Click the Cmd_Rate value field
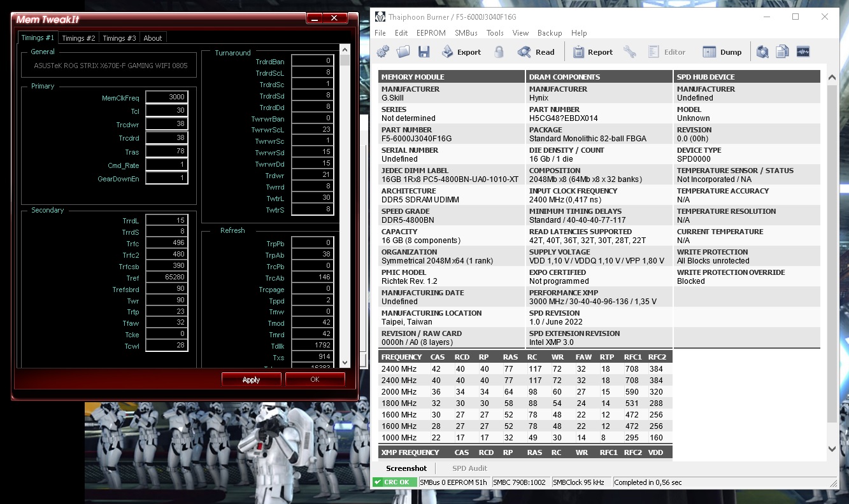The width and height of the screenshot is (849, 504). pyautogui.click(x=167, y=165)
